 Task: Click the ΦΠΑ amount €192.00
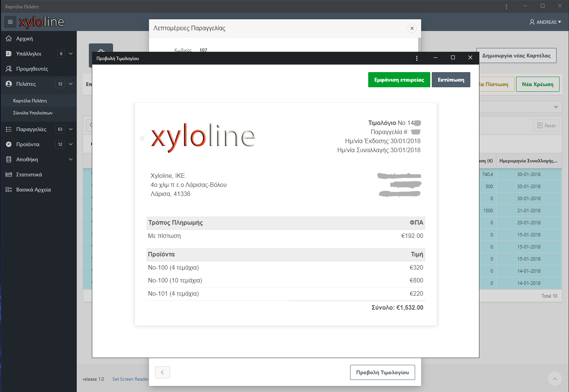coord(412,236)
